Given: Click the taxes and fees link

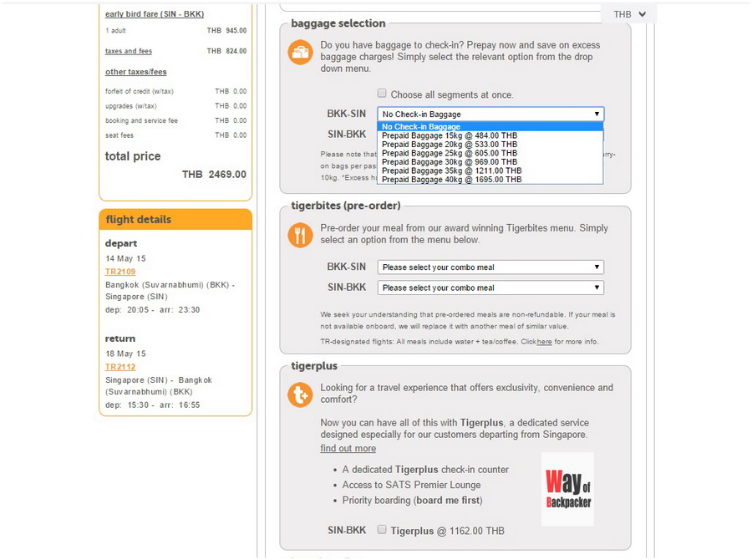Looking at the screenshot, I should click(129, 51).
